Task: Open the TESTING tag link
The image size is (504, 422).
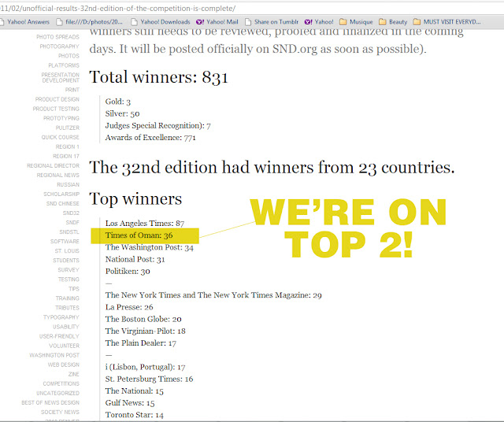Action: click(69, 279)
